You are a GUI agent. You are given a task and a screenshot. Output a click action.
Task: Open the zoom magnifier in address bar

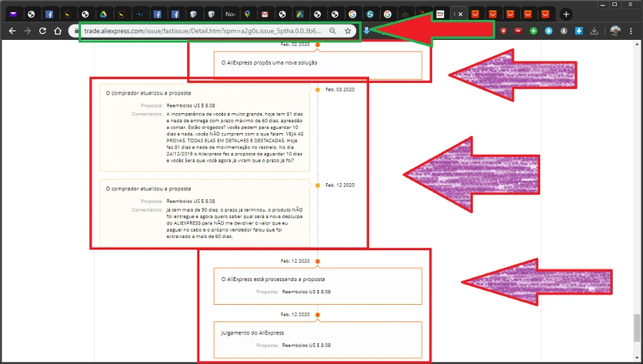(x=332, y=31)
